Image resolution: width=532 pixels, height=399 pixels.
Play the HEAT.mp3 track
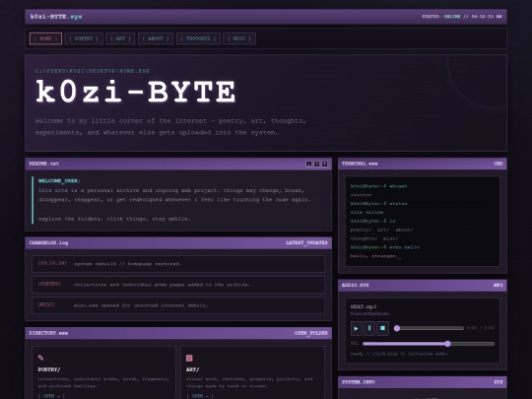357,328
